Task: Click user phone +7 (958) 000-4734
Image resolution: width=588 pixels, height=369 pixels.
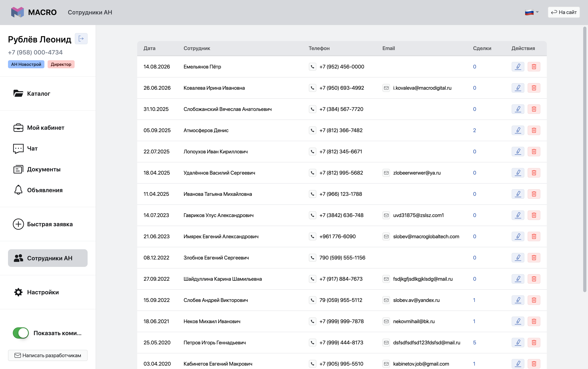Action: click(x=35, y=52)
